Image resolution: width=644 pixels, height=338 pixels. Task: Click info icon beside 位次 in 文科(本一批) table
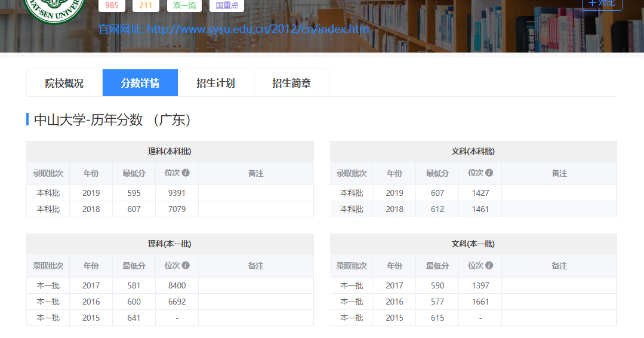489,265
